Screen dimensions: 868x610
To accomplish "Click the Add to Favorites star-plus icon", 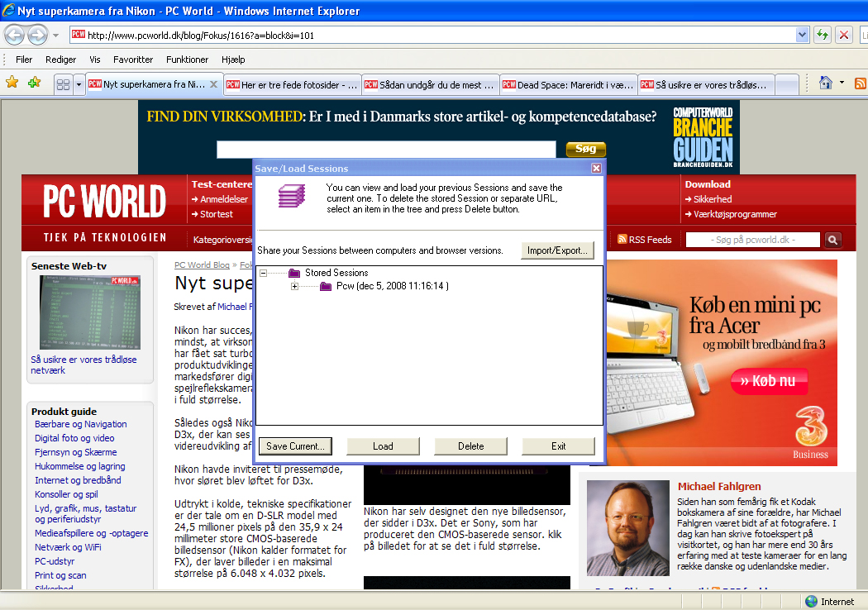I will tap(35, 83).
